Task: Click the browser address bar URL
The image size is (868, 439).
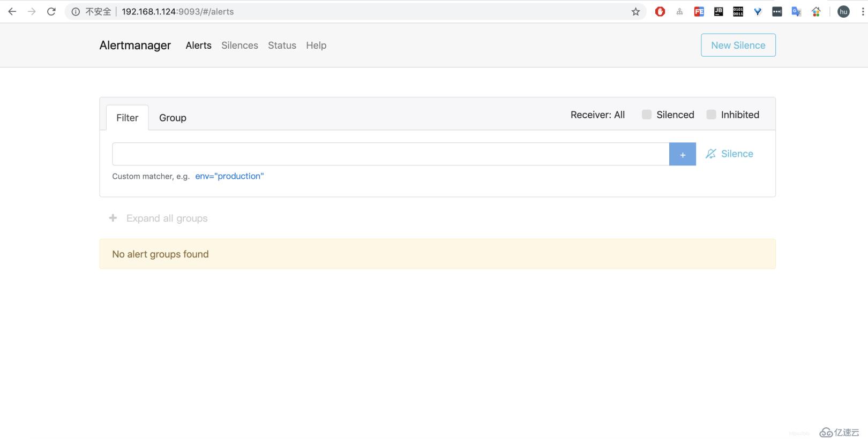Action: (x=177, y=12)
